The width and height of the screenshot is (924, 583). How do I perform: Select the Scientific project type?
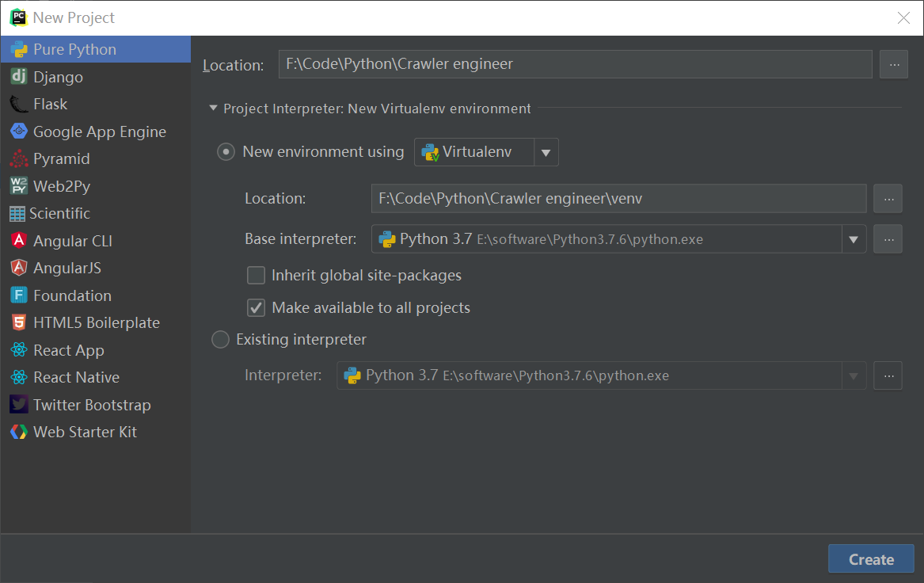[x=19, y=213]
